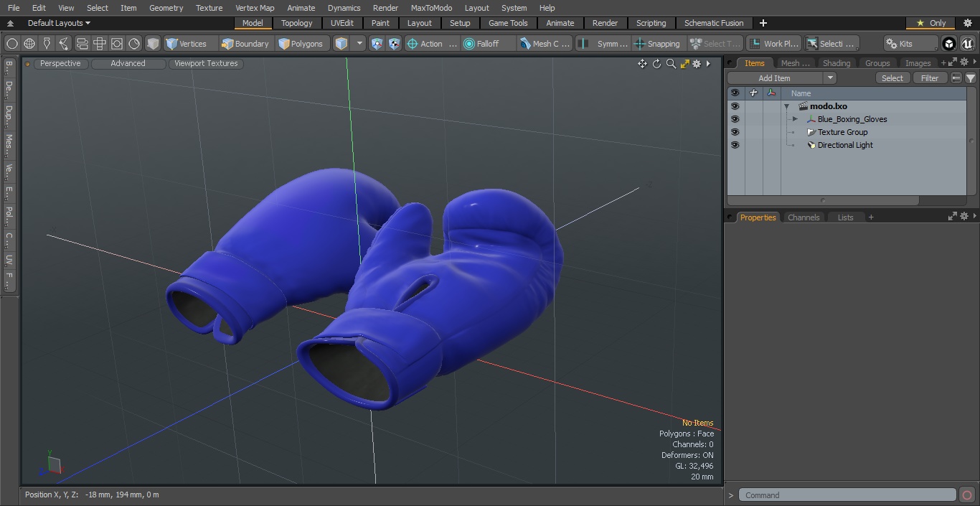Screen dimensions: 980x506
Task: Open the Default Layouts dropdown
Action: pyautogui.click(x=59, y=23)
